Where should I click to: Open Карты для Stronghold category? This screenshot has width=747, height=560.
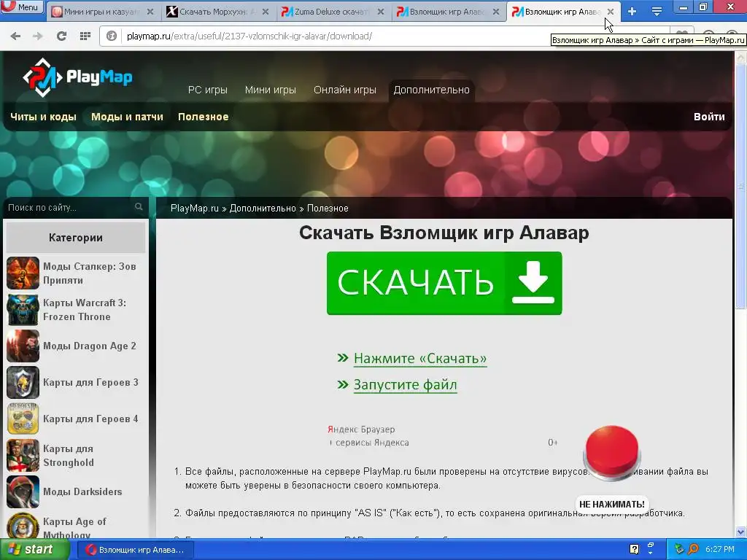[68, 456]
